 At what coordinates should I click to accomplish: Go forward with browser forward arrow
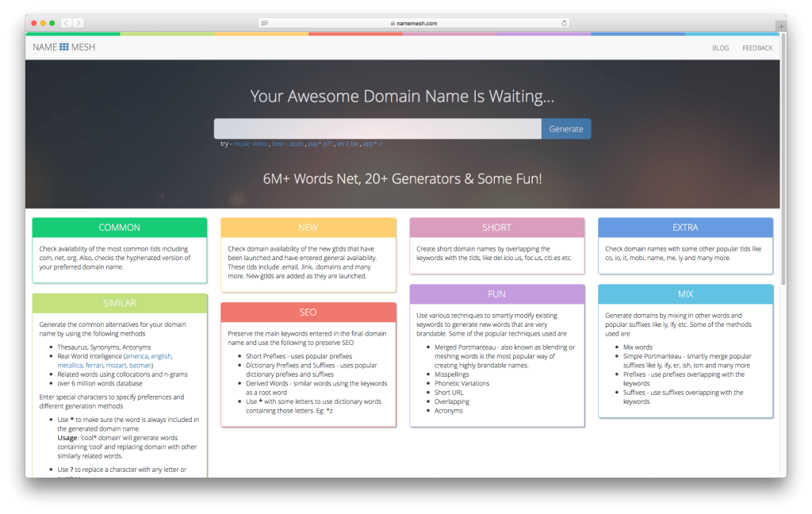coord(79,23)
